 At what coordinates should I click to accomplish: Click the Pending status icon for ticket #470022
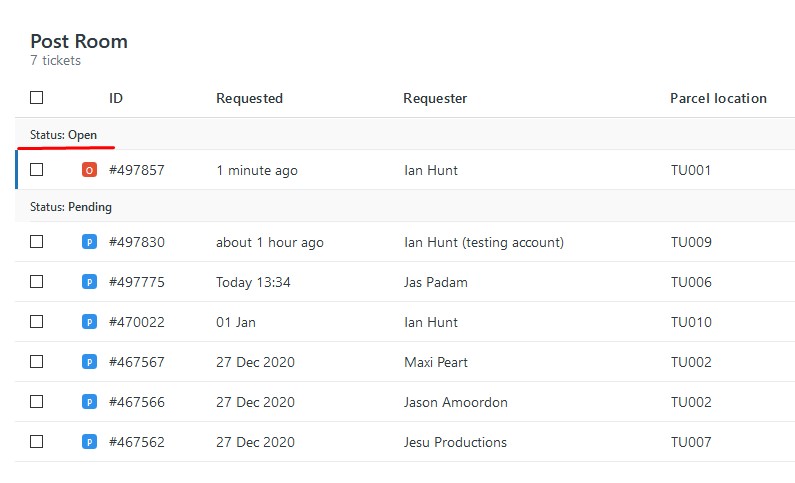89,322
